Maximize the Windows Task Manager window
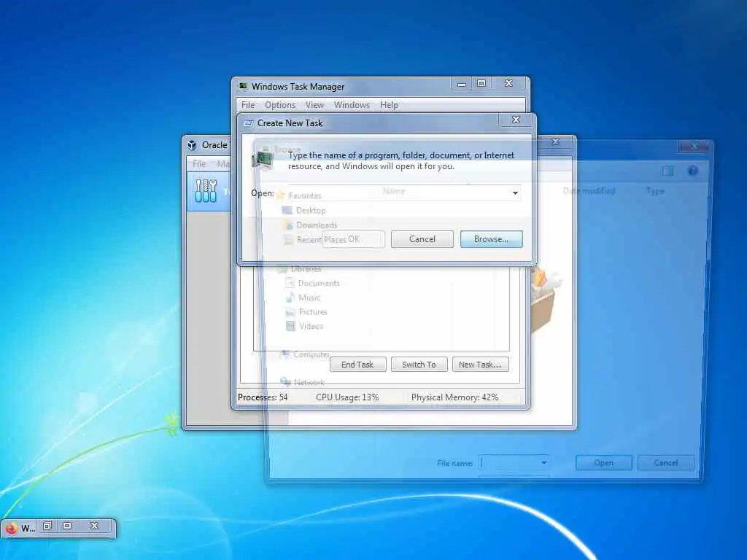This screenshot has height=560, width=747. click(x=481, y=84)
